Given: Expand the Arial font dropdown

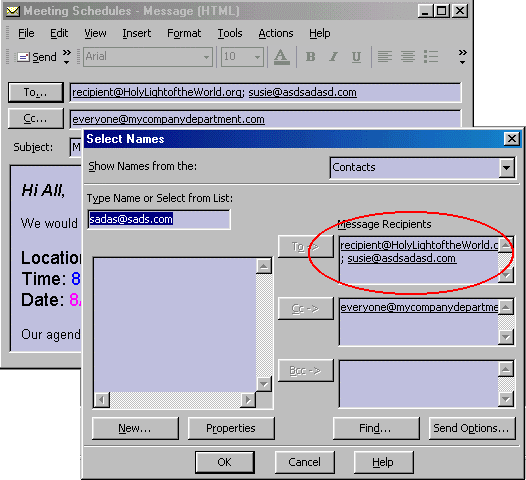Looking at the screenshot, I should point(206,57).
